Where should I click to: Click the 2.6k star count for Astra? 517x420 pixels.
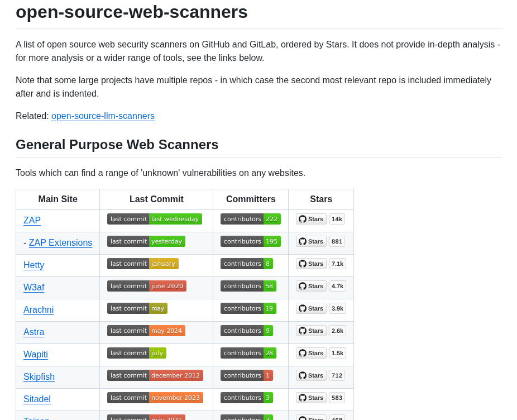click(x=337, y=331)
